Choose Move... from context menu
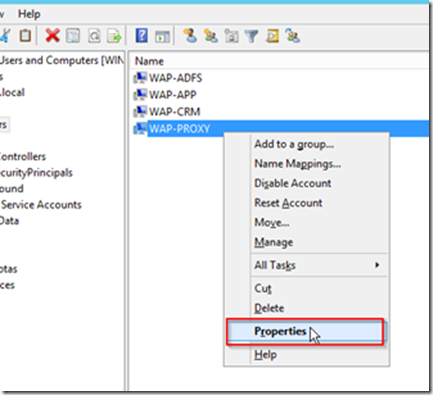This screenshot has width=433, height=395. click(x=272, y=222)
